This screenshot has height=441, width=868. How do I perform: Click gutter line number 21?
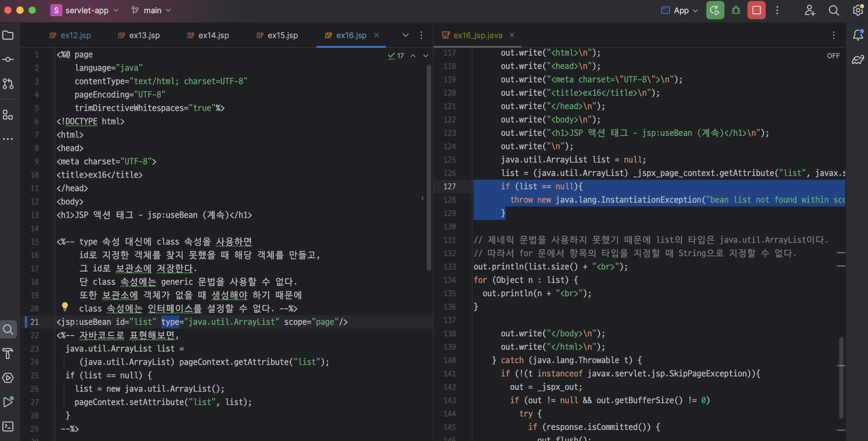tap(35, 322)
